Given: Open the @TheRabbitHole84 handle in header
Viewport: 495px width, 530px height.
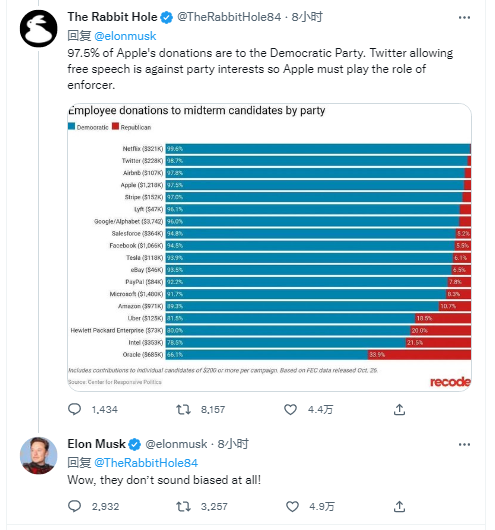Looking at the screenshot, I should (229, 17).
